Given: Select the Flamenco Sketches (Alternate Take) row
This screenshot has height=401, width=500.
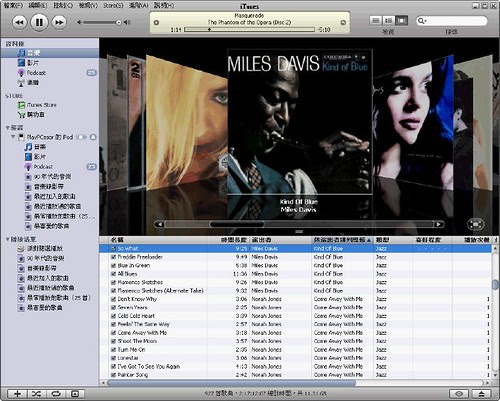Looking at the screenshot, I should 295,291.
